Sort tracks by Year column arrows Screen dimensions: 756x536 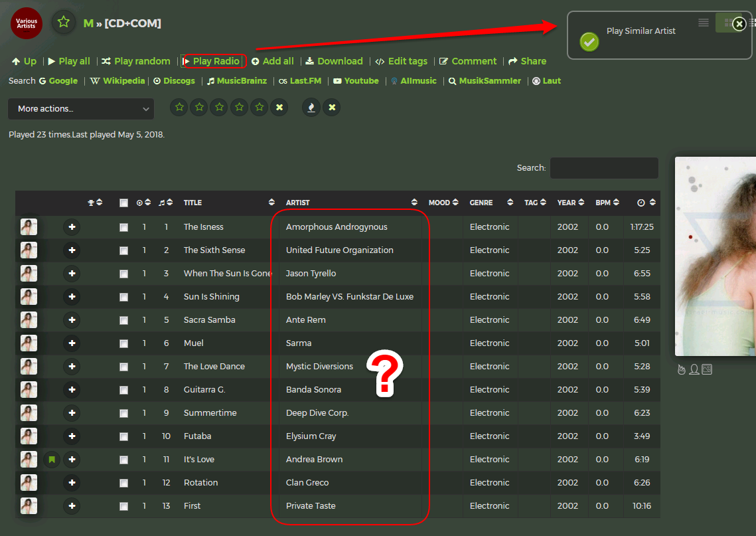581,203
